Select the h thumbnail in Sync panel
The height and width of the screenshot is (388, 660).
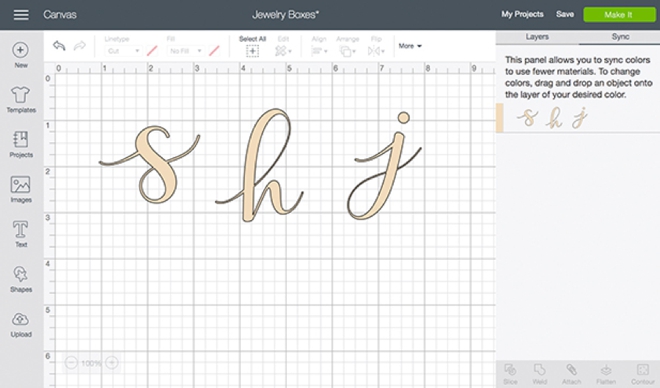click(554, 118)
